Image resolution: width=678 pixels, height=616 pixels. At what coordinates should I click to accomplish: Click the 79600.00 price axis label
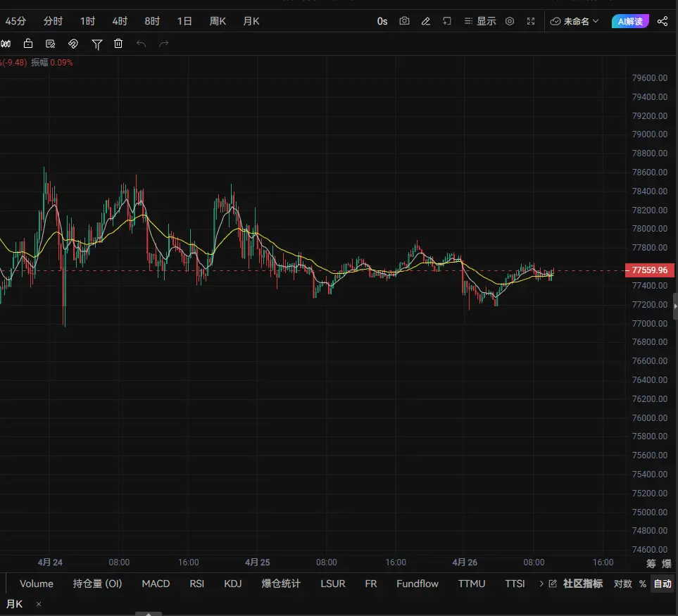point(649,78)
